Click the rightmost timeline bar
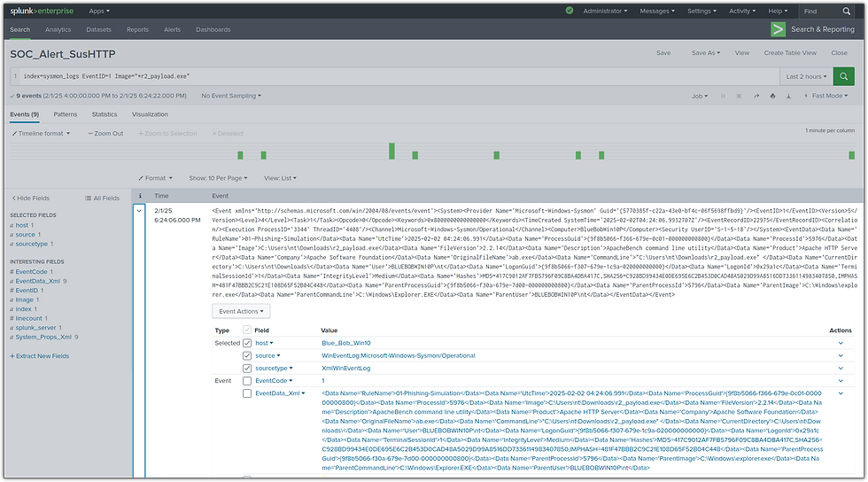868x482 pixels. point(851,155)
